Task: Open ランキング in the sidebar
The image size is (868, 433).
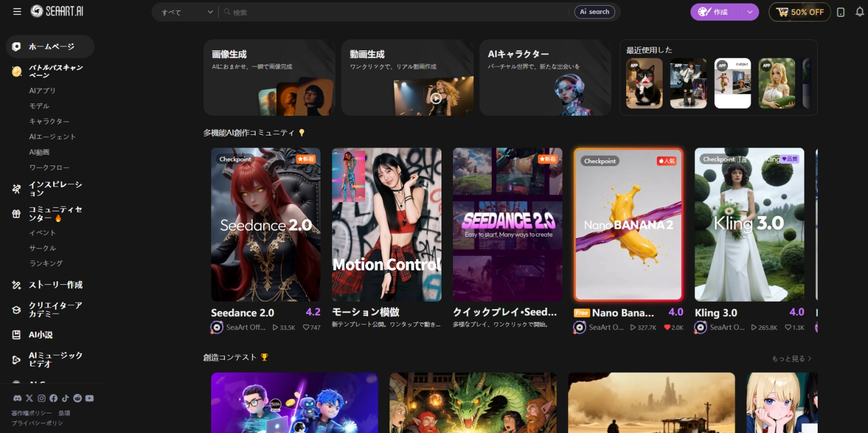Action: [46, 263]
